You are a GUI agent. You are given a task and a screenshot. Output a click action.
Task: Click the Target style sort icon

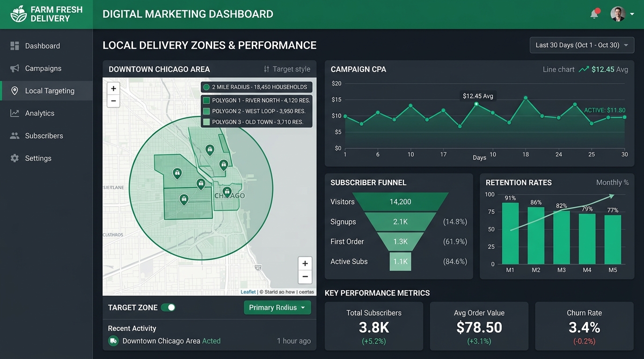[266, 69]
